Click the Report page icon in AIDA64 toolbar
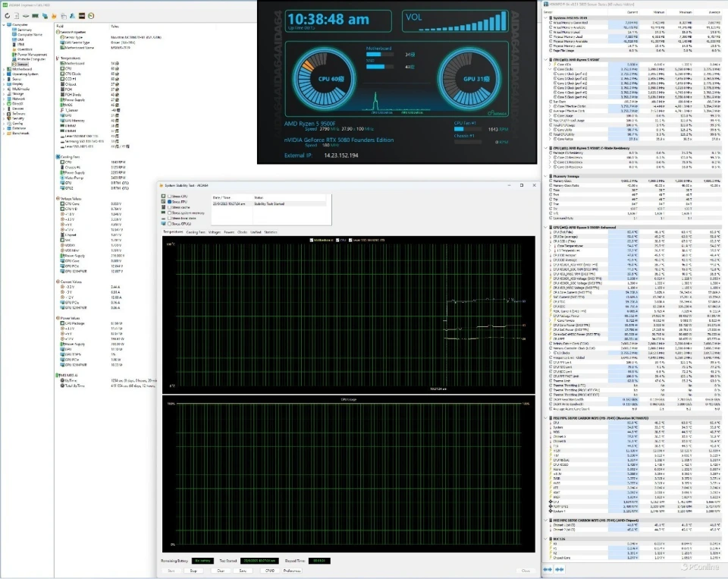This screenshot has height=579, width=728. pos(17,15)
